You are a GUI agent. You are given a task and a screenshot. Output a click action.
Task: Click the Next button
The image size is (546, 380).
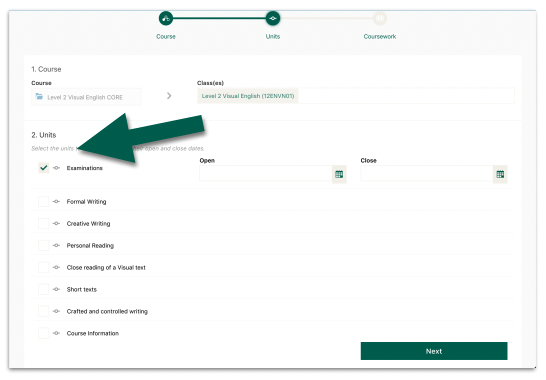(x=434, y=351)
